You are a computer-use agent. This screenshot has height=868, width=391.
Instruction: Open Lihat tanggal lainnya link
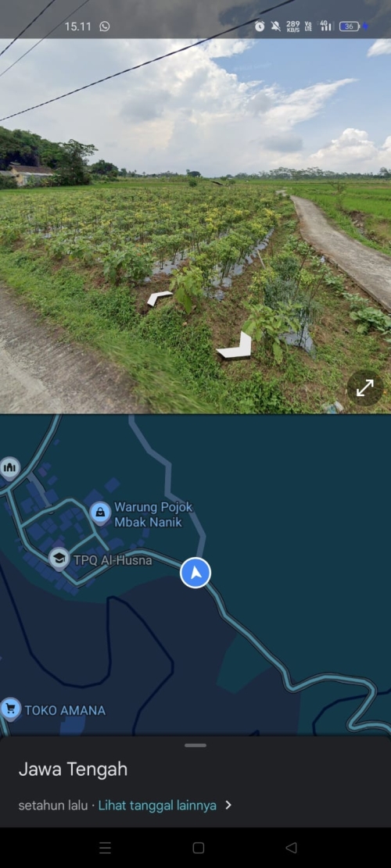157,805
